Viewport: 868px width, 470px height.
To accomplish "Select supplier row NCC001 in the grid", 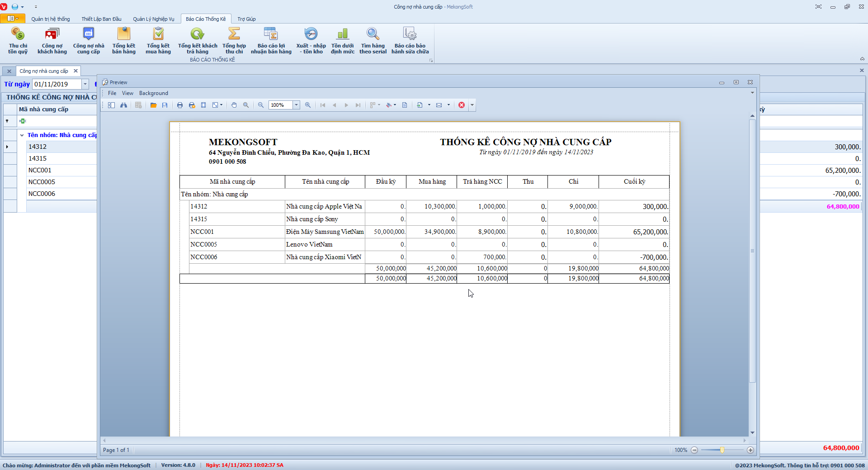I will [x=40, y=170].
